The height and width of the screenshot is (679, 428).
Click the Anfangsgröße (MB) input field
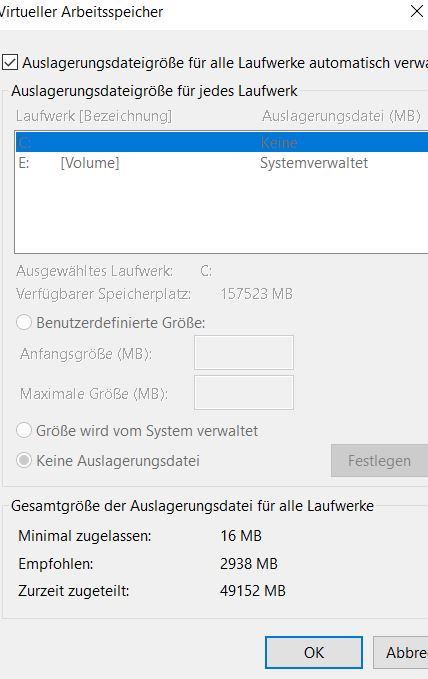pyautogui.click(x=244, y=352)
